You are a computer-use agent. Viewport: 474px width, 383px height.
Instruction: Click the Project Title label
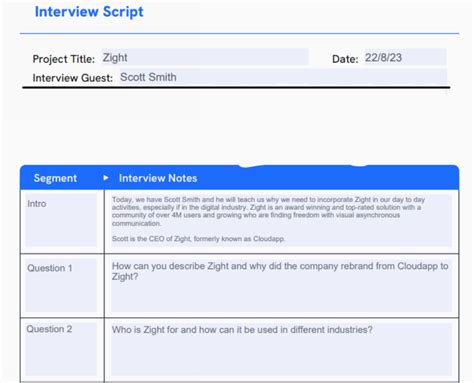click(64, 59)
